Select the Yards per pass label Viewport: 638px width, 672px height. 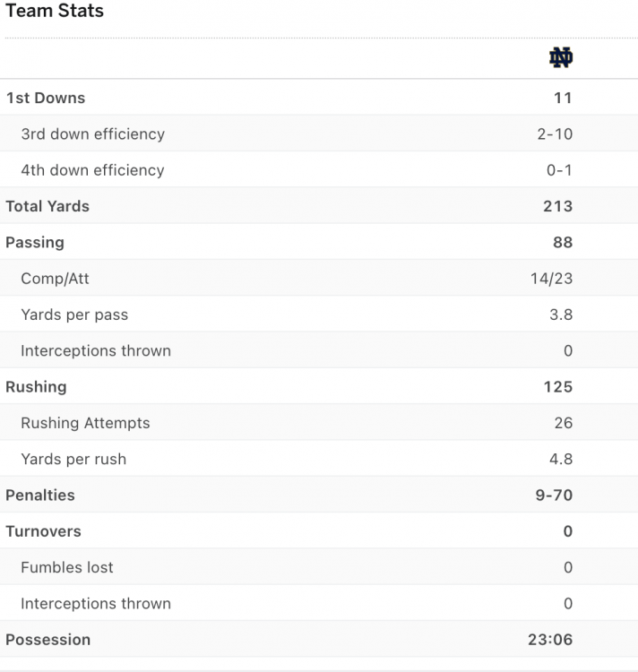pos(74,314)
